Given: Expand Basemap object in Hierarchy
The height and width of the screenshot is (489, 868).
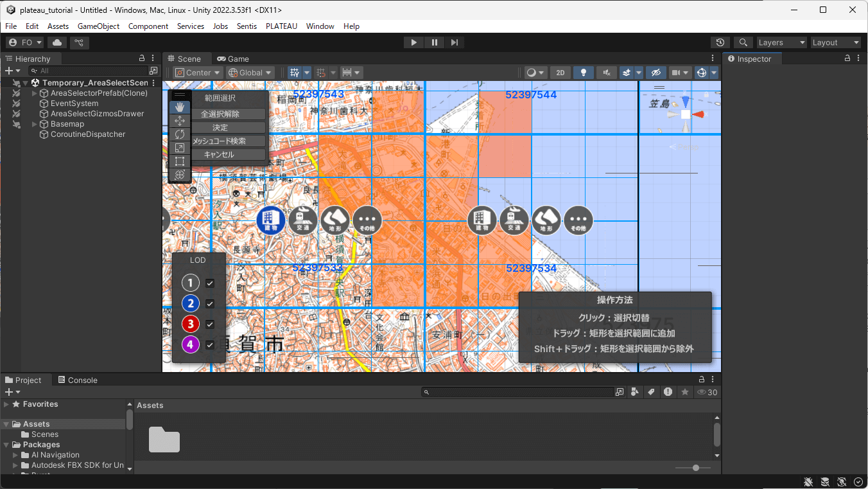Looking at the screenshot, I should [35, 124].
